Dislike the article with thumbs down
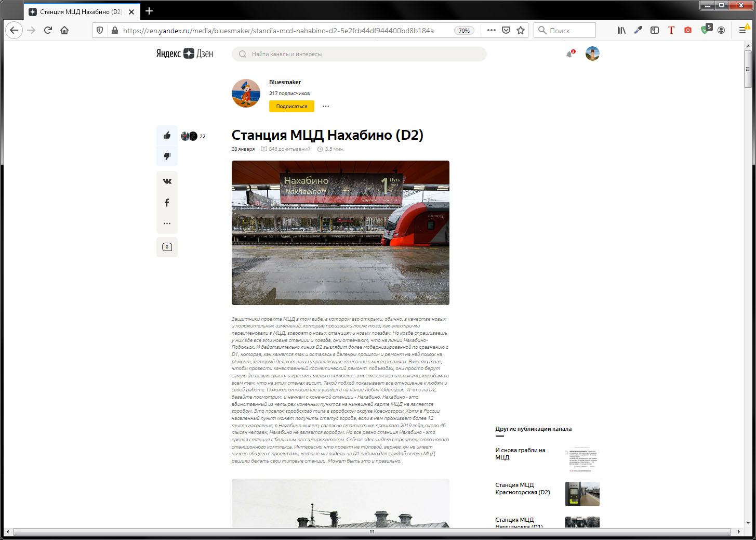This screenshot has width=756, height=540. coord(167,156)
